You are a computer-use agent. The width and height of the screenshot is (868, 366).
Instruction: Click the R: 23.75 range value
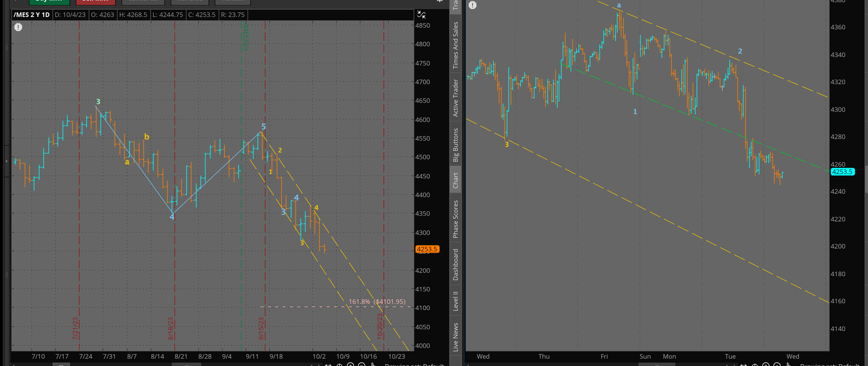pyautogui.click(x=233, y=15)
